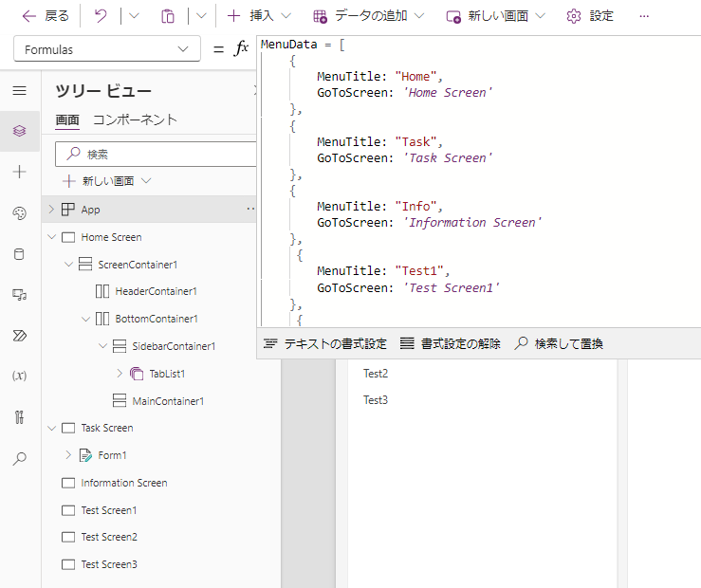Expand the App node chevron
The width and height of the screenshot is (701, 588).
pyautogui.click(x=51, y=209)
